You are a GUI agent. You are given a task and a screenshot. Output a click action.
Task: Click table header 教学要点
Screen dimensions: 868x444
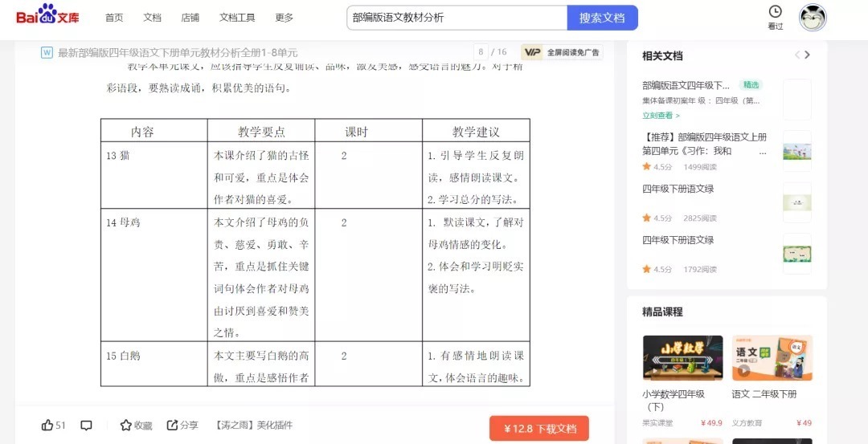point(261,131)
